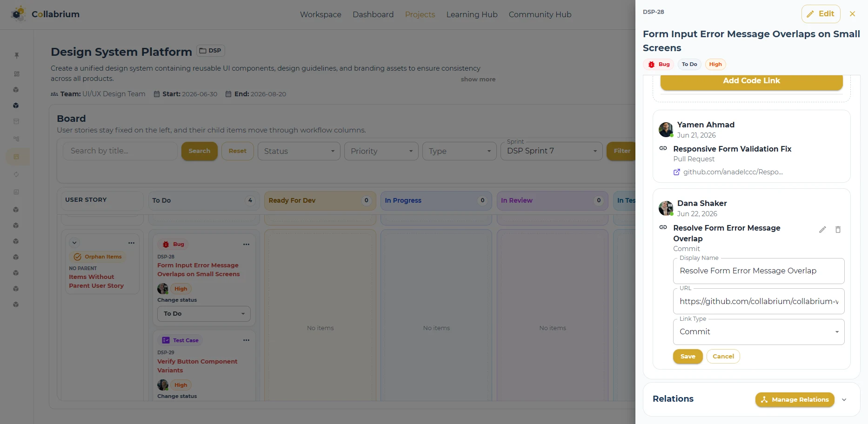The image size is (868, 424).
Task: Collapse the Orphan Items row with its chevron
Action: tap(74, 243)
